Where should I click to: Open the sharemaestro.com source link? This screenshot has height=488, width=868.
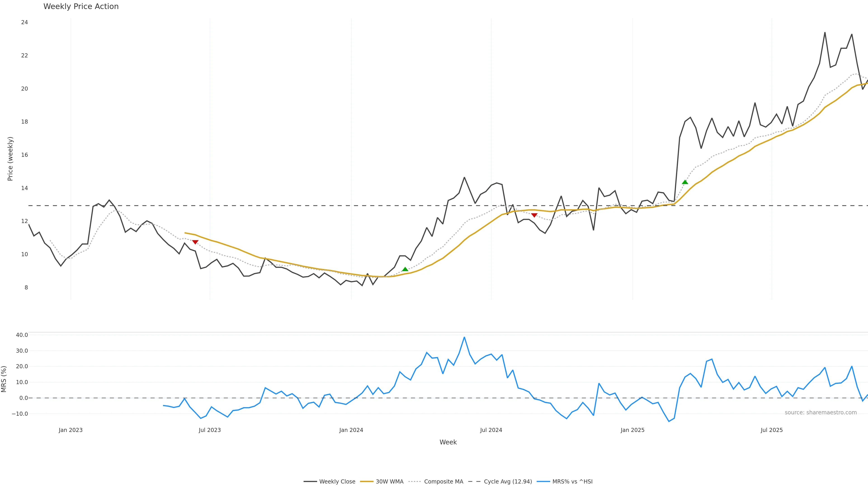pyautogui.click(x=821, y=413)
